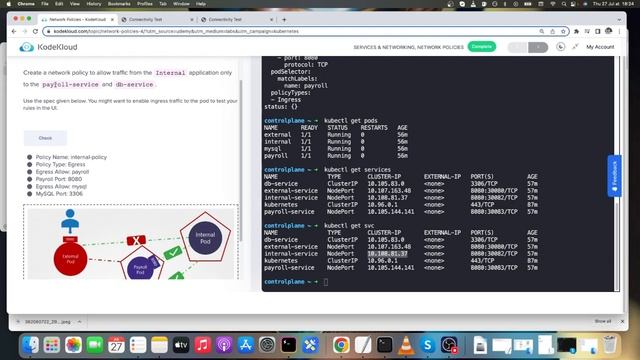The image size is (640, 360).
Task: Click 'MySQL Port: 3306' check item
Action: 59,194
